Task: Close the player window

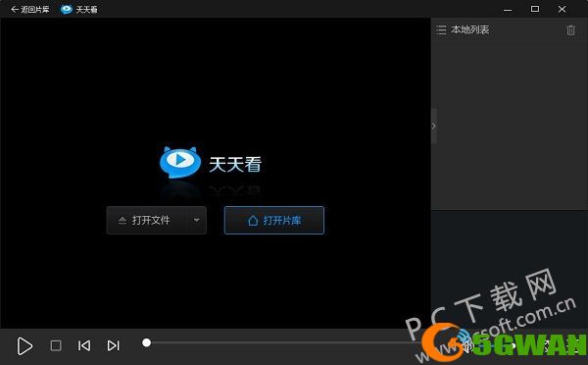Action: click(562, 9)
